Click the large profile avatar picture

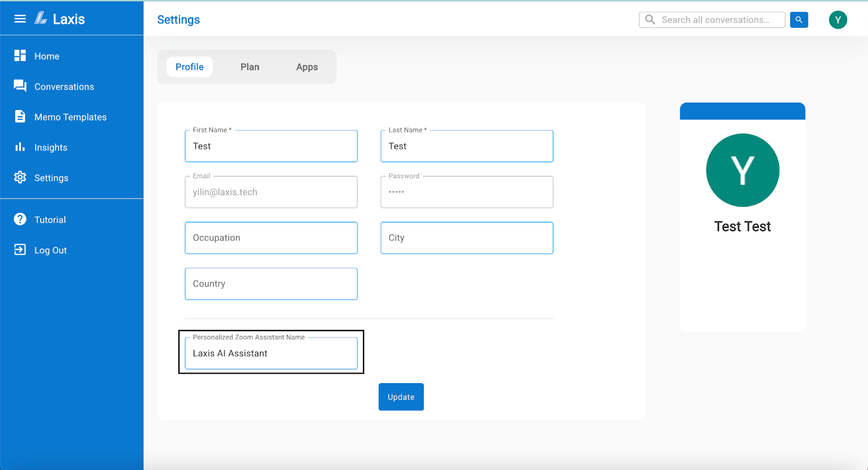point(742,170)
